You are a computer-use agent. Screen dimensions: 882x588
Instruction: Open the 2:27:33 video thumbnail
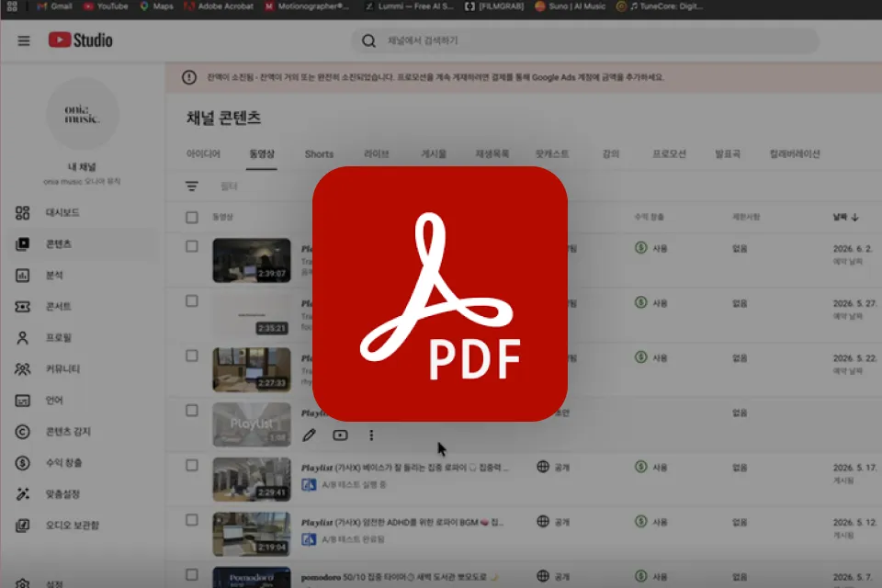[x=252, y=369]
